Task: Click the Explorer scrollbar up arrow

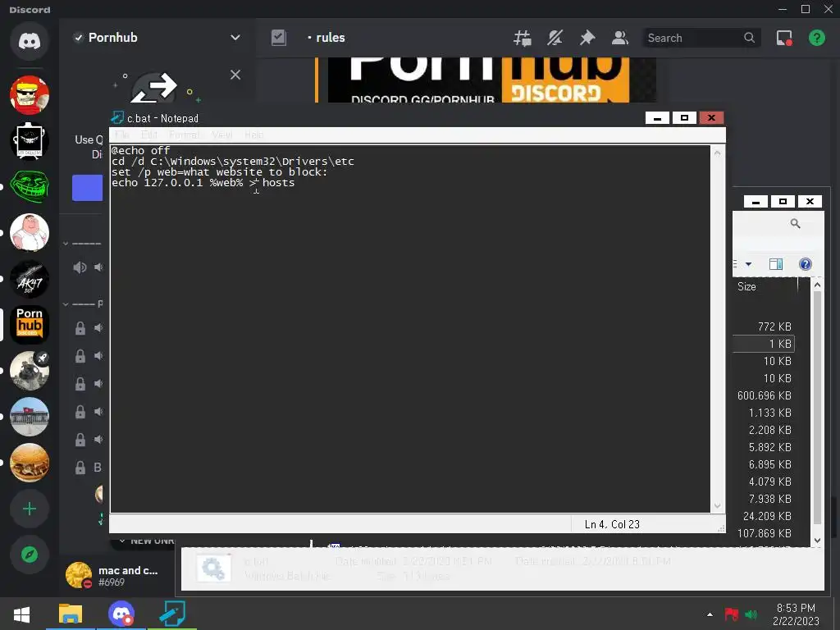Action: (x=818, y=285)
